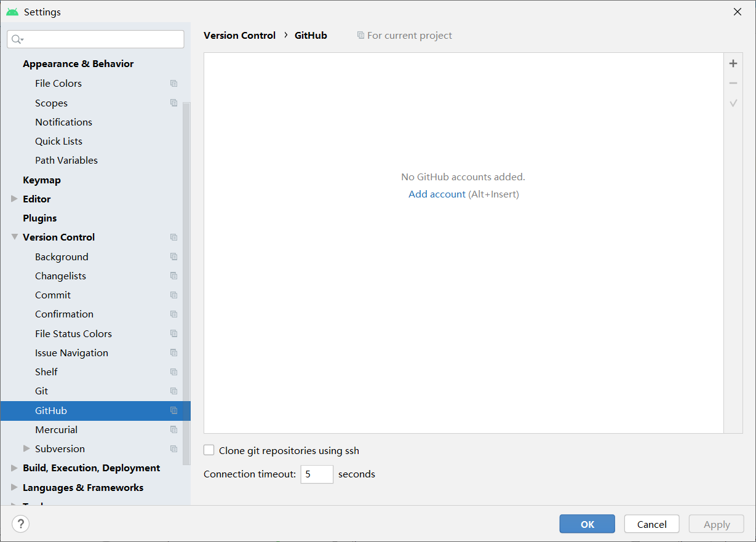Expand the Subversion subsection

tap(26, 448)
